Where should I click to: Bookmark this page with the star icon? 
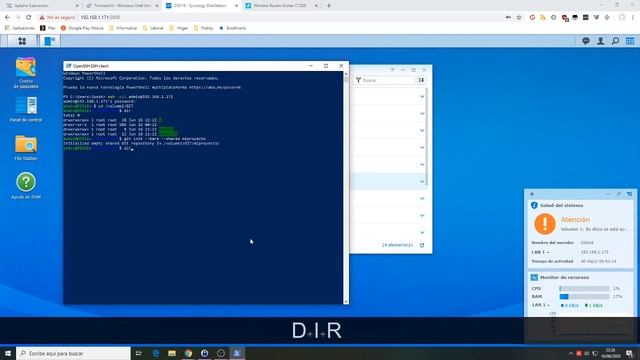pyautogui.click(x=519, y=18)
